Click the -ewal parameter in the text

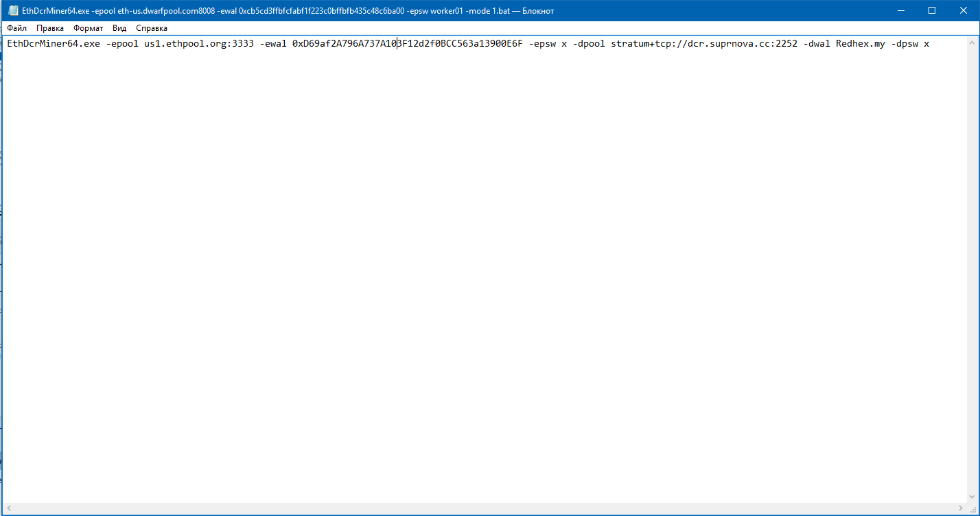273,44
